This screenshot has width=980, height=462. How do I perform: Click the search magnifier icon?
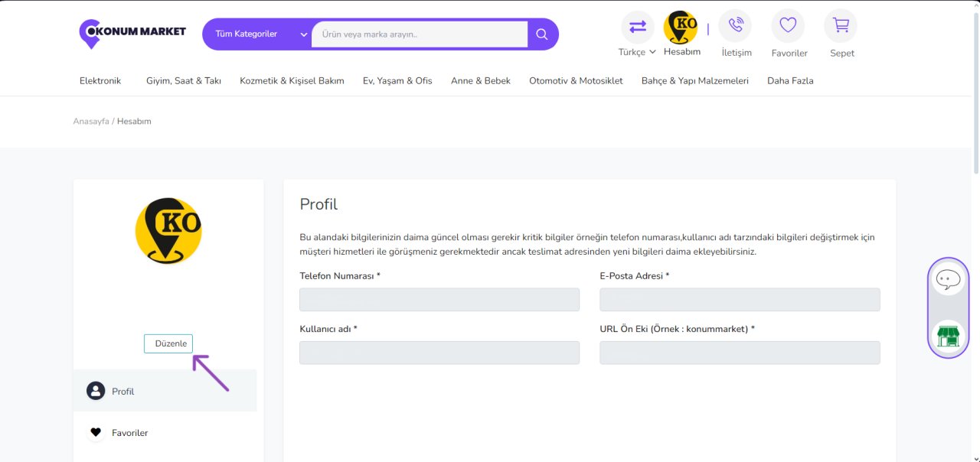click(x=542, y=34)
